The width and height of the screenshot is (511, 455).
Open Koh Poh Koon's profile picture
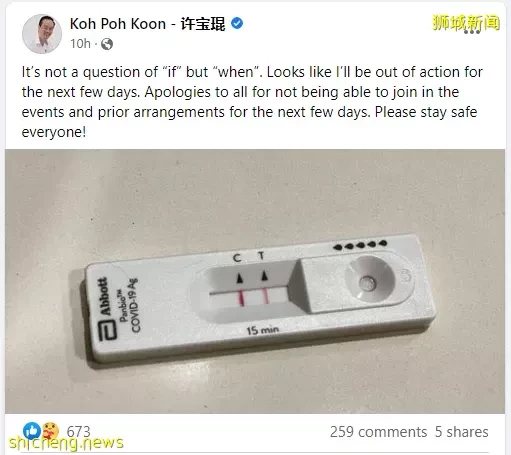coord(42,33)
